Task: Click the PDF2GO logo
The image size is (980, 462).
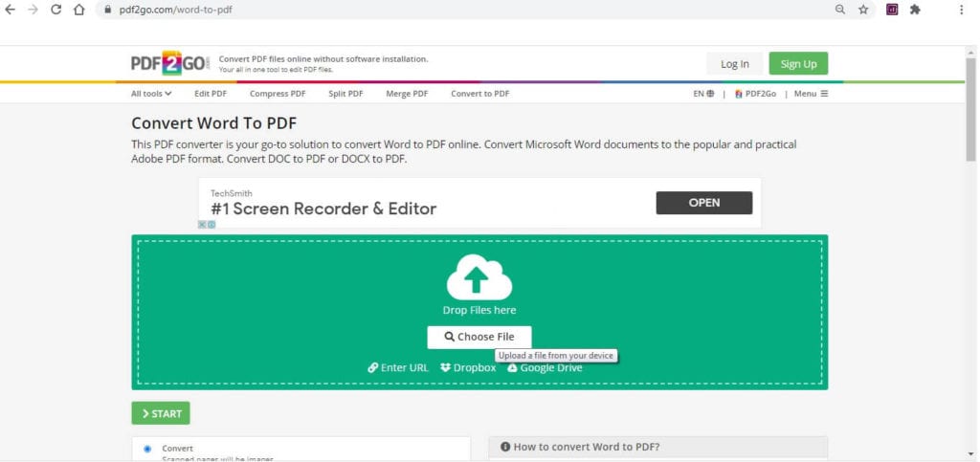Action: [170, 63]
